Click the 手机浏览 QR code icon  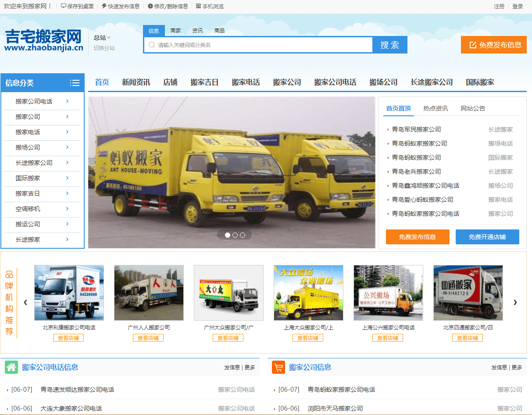pyautogui.click(x=199, y=6)
